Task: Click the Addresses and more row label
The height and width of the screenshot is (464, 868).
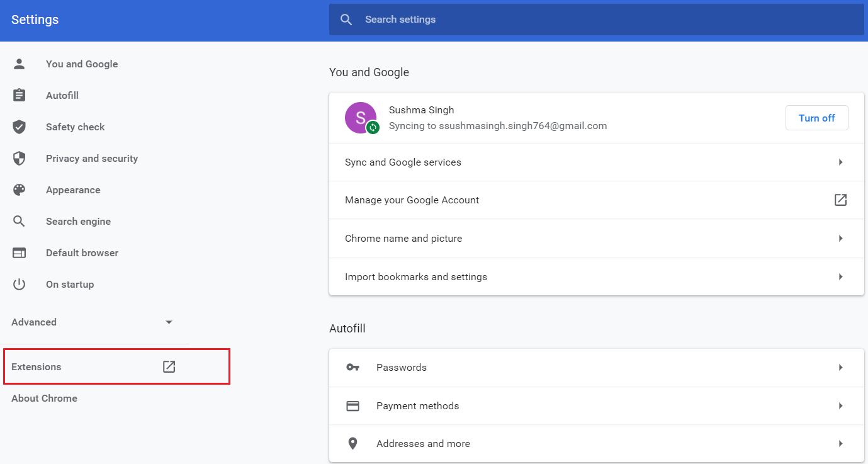Action: click(x=423, y=444)
